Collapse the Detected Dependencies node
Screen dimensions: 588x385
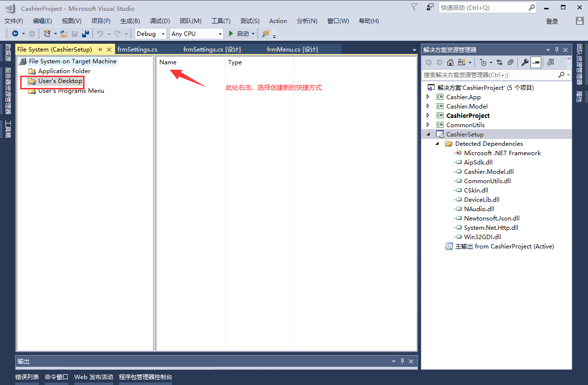pyautogui.click(x=437, y=143)
